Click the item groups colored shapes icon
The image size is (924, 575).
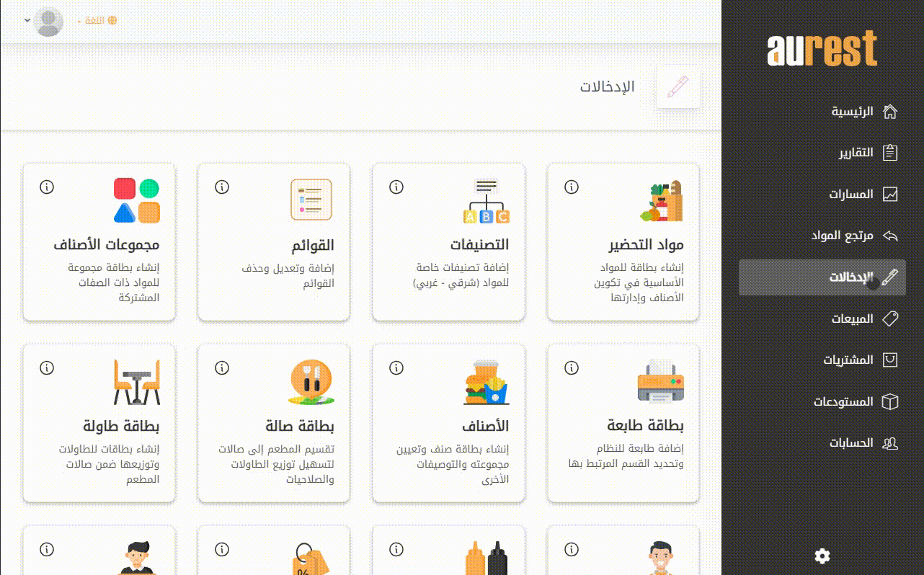tap(137, 201)
